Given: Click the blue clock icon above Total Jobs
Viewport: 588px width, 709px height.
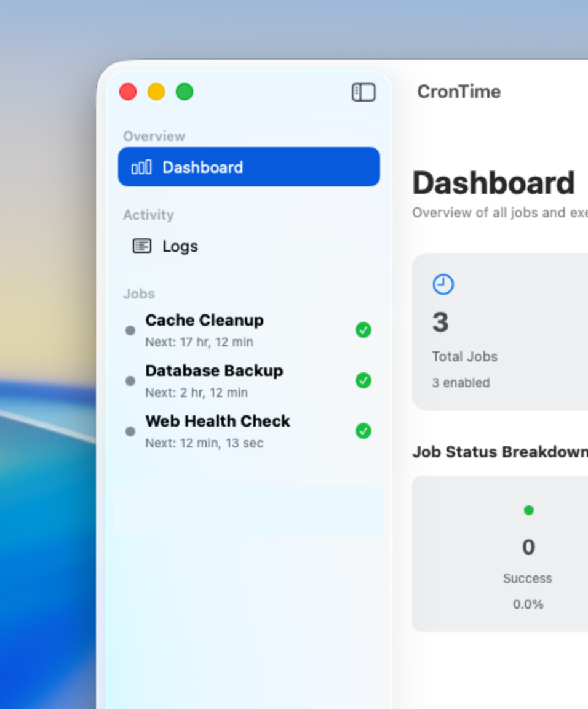Looking at the screenshot, I should click(443, 285).
